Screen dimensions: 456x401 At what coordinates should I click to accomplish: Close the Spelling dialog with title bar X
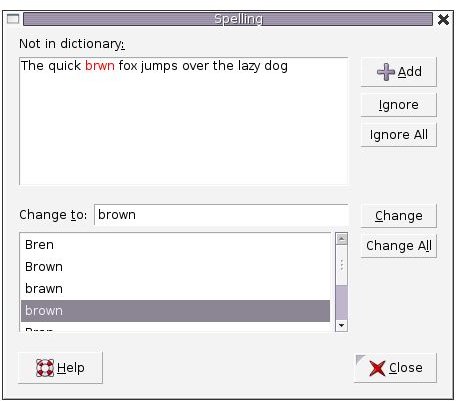pos(443,19)
